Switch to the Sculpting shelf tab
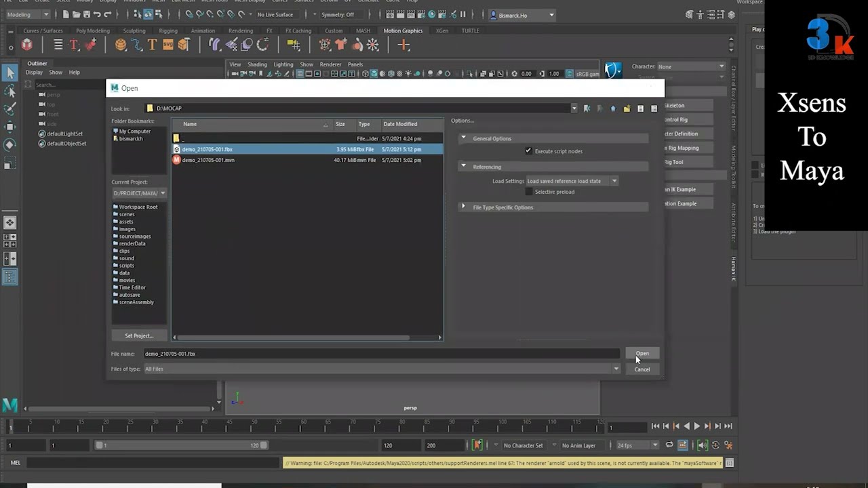This screenshot has height=488, width=868. click(x=134, y=30)
